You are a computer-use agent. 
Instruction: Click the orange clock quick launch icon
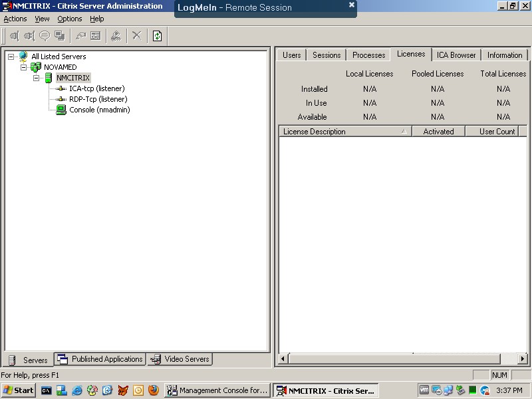(x=138, y=390)
